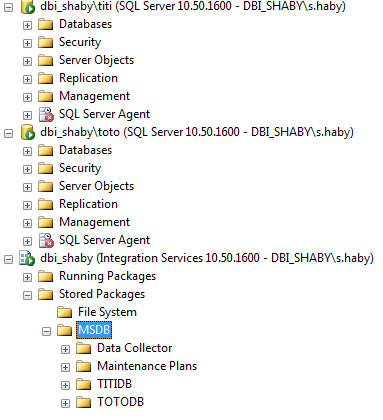Click the Stored Packages folder icon
This screenshot has width=383, height=420.
[x=46, y=295]
